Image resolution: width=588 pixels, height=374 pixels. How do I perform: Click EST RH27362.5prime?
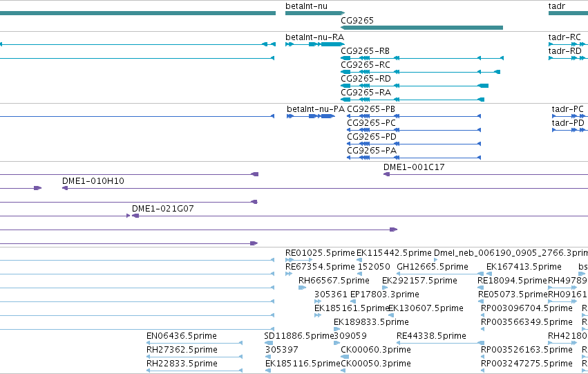[x=195, y=357]
